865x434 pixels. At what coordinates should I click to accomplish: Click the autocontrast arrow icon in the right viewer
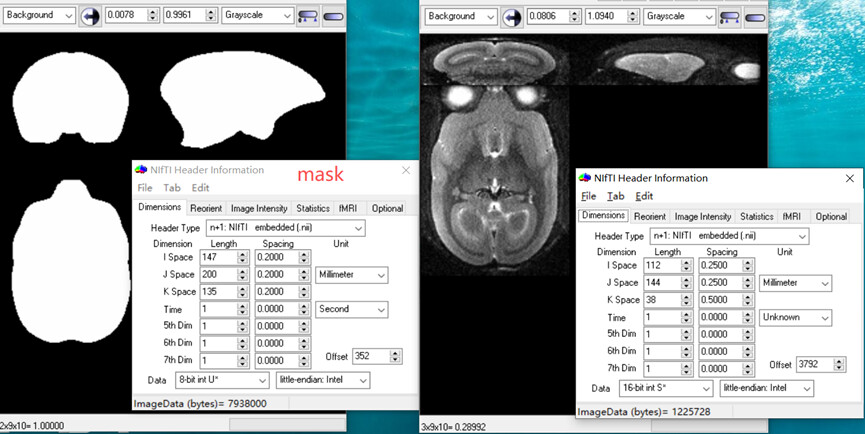coord(512,17)
